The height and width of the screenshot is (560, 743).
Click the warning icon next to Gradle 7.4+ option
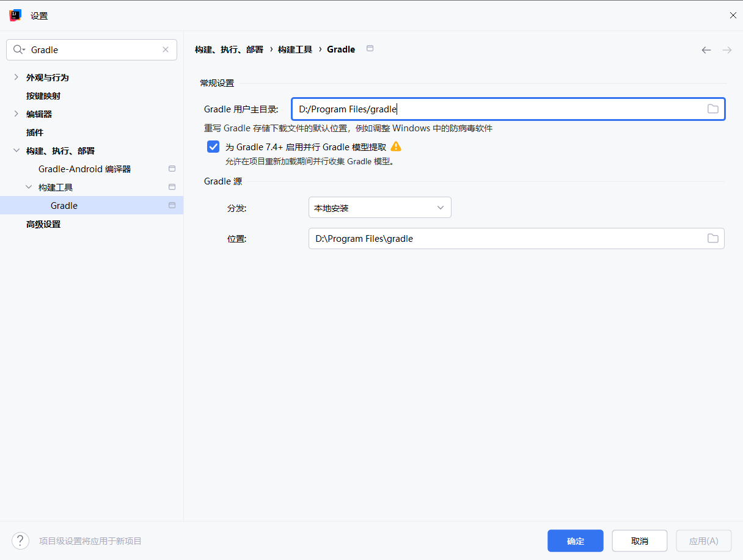(396, 147)
